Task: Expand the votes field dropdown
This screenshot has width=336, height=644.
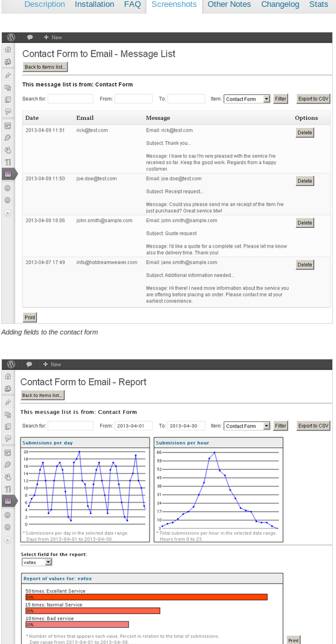Action: tap(37, 562)
